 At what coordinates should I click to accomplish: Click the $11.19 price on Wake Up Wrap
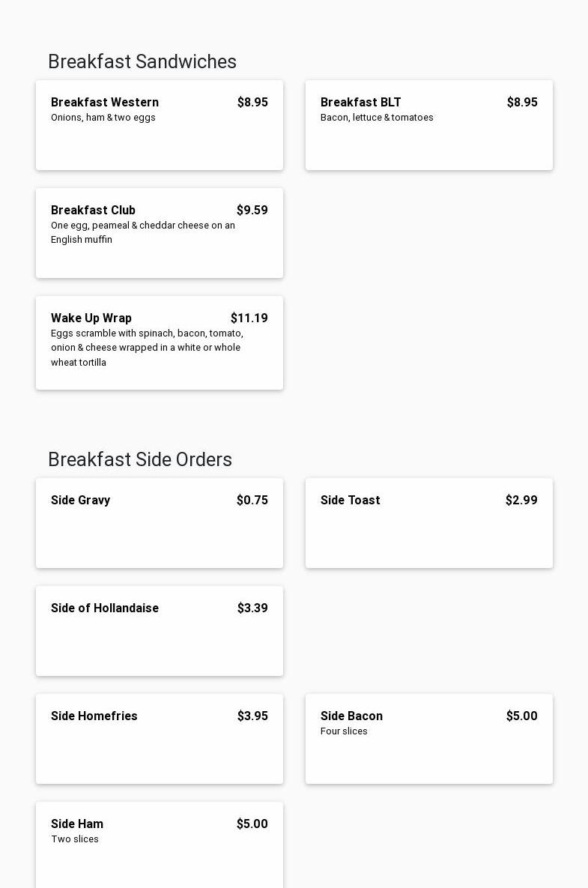coord(249,318)
